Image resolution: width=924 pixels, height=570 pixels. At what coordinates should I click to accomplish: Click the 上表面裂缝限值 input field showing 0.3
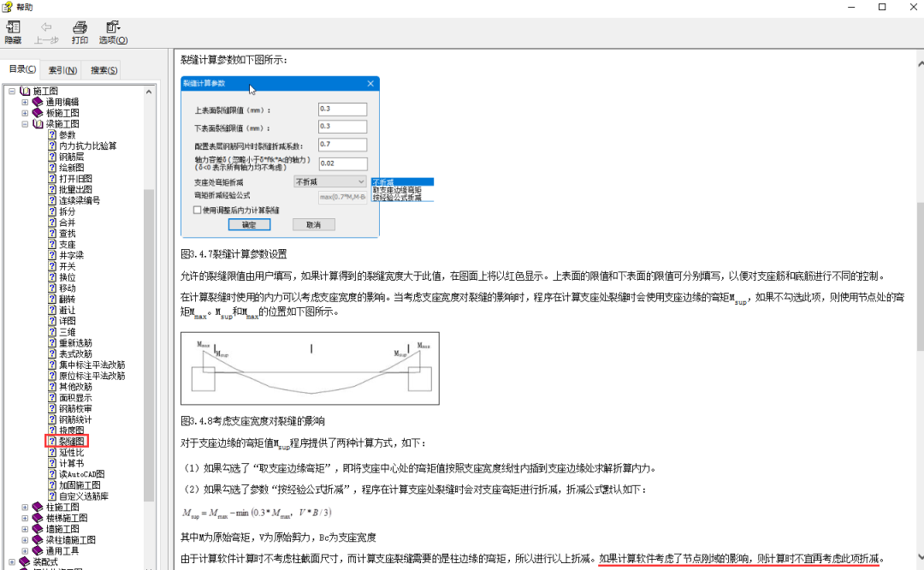(x=342, y=109)
